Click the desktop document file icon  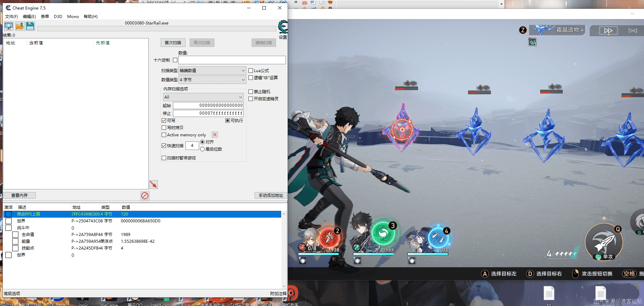549,293
